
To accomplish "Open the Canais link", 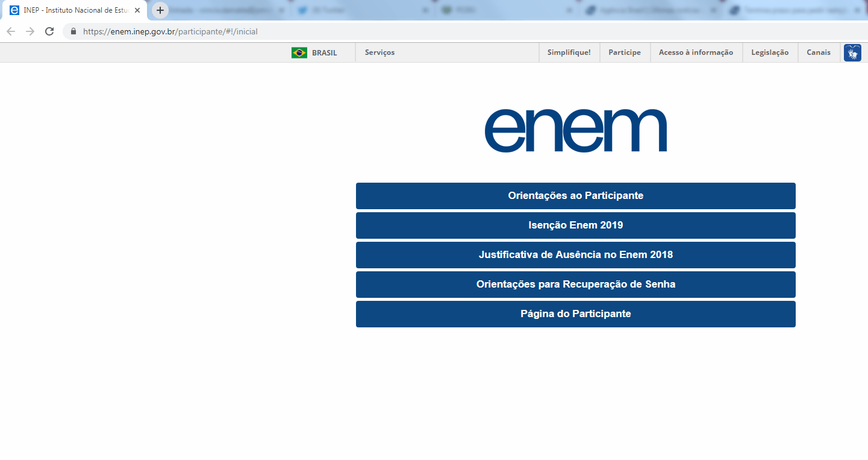I will click(x=818, y=52).
